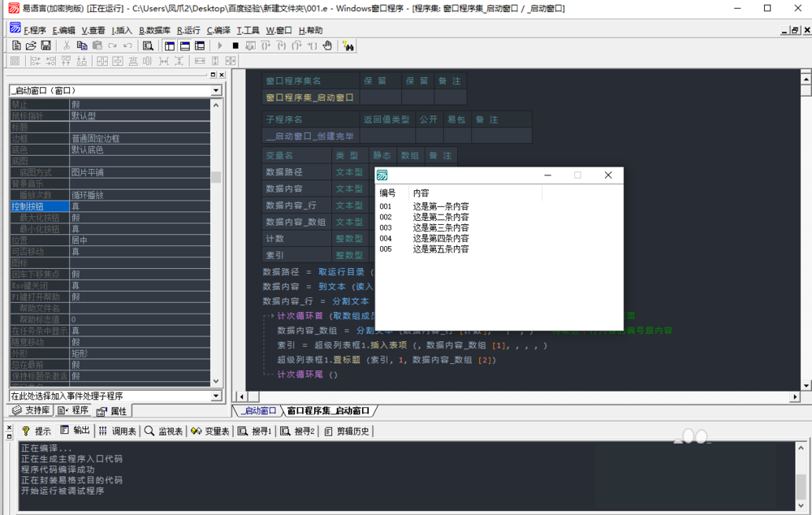Open the 变量表 tab
Image resolution: width=812 pixels, height=515 pixels.
click(x=210, y=431)
